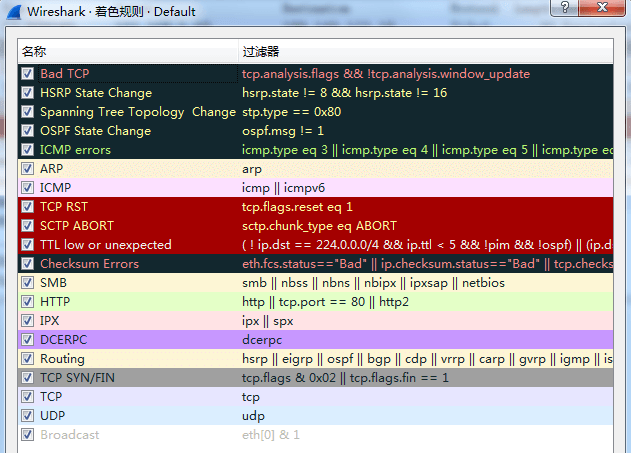The width and height of the screenshot is (631, 453).
Task: Click filter sctp.chunk_type eq ABORT
Action: (x=319, y=226)
